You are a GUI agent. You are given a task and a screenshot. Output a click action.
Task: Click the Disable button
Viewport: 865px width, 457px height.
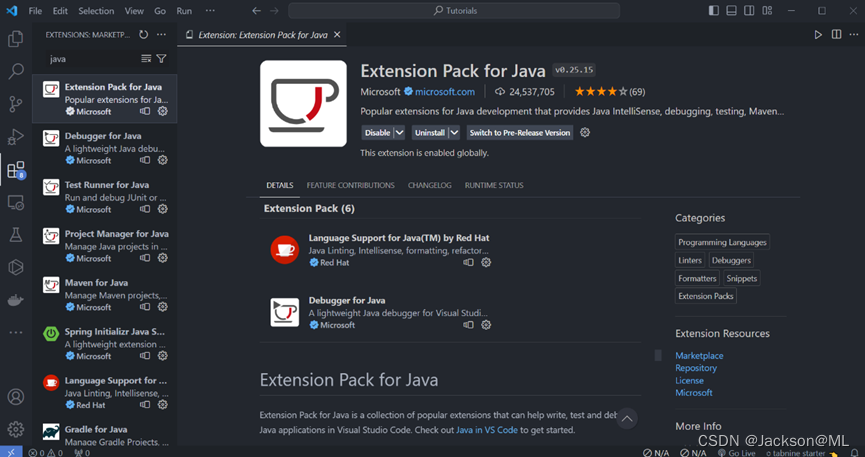(377, 132)
